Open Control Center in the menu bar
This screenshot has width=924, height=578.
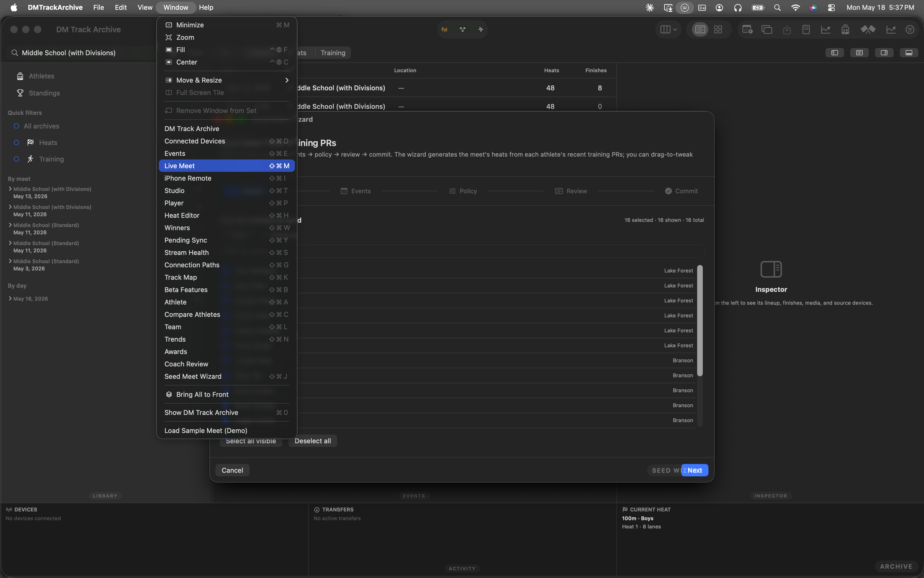[831, 8]
